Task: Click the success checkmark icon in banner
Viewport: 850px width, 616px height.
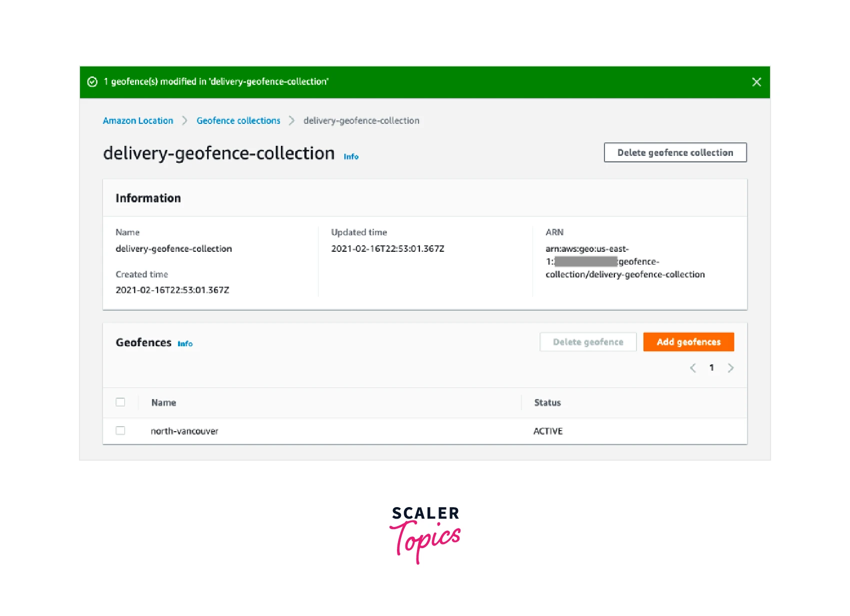Action: [92, 82]
